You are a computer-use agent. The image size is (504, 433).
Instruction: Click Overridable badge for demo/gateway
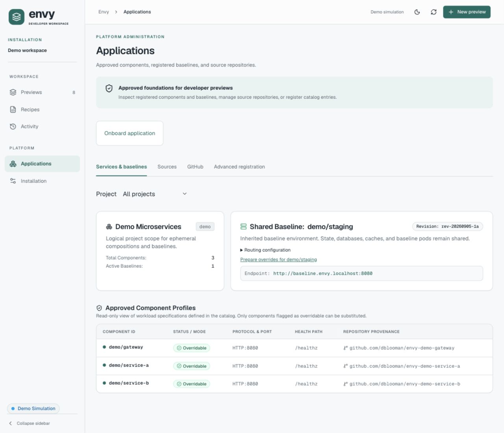click(x=191, y=348)
